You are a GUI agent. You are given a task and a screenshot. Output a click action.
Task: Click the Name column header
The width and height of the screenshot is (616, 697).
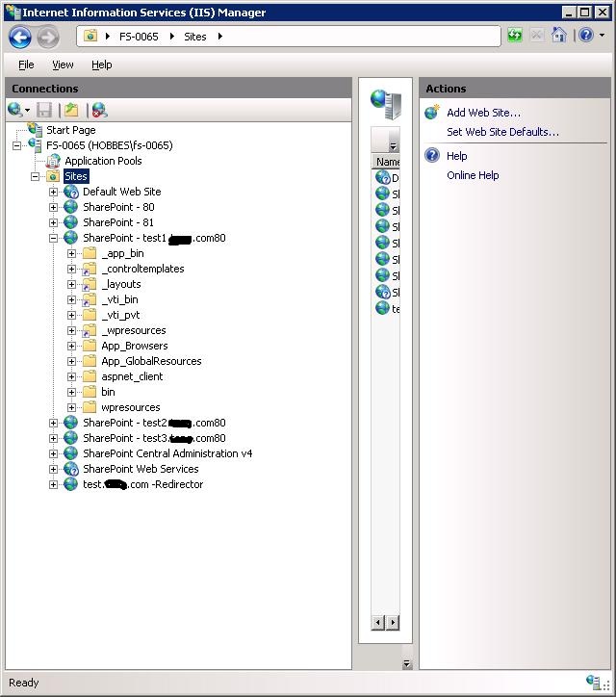(386, 162)
